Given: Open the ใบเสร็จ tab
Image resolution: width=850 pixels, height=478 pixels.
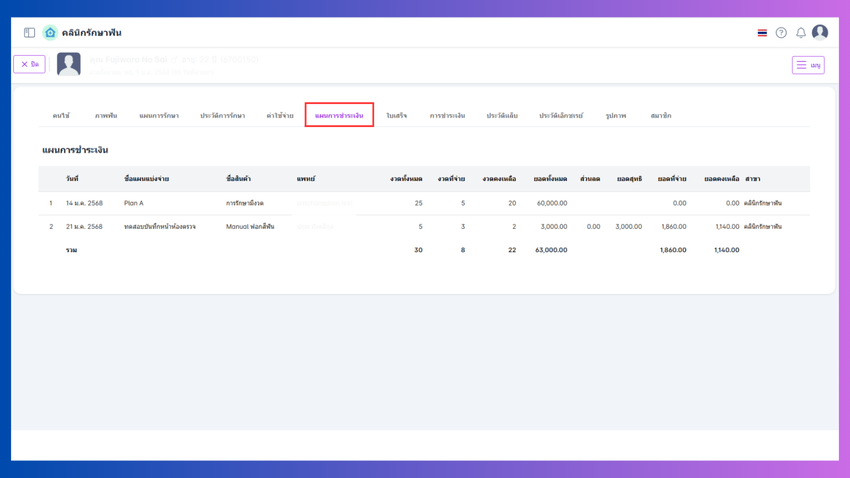Looking at the screenshot, I should pyautogui.click(x=396, y=115).
